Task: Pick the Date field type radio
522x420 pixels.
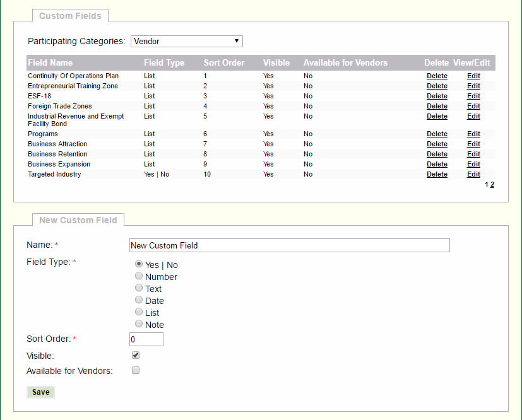Action: [x=139, y=300]
